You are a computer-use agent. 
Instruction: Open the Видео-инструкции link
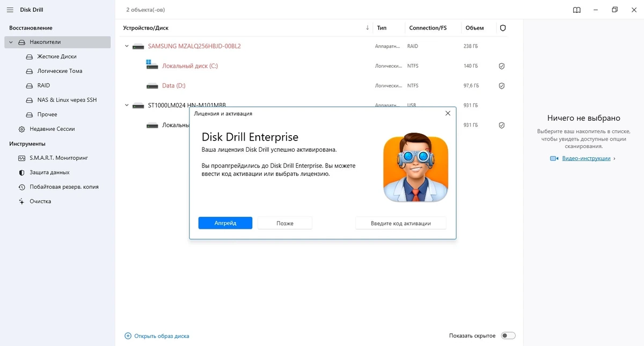(586, 158)
